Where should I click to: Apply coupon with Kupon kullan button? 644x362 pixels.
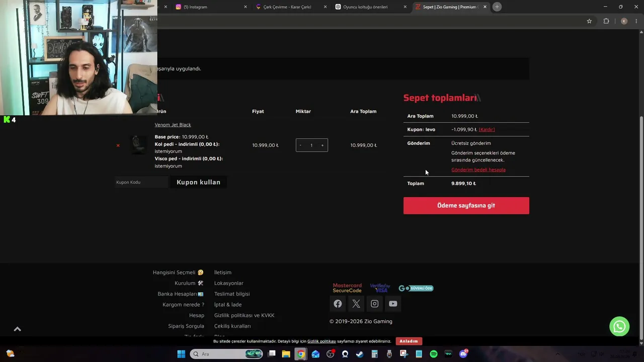click(x=198, y=182)
